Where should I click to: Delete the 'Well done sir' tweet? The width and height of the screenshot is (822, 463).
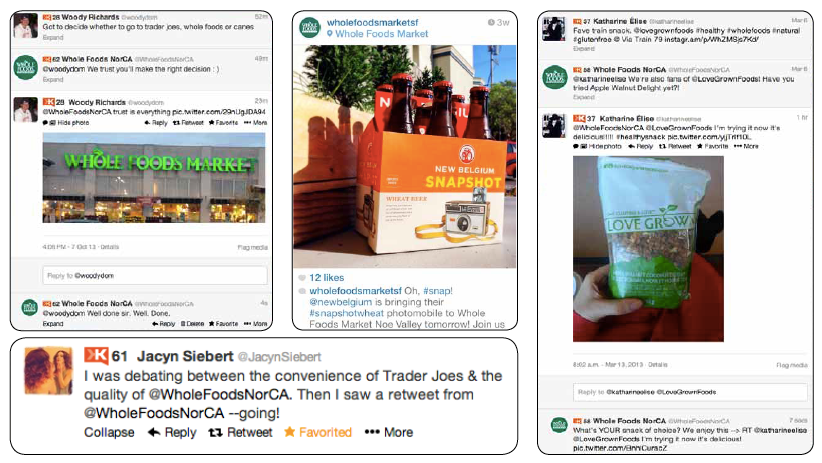point(192,324)
